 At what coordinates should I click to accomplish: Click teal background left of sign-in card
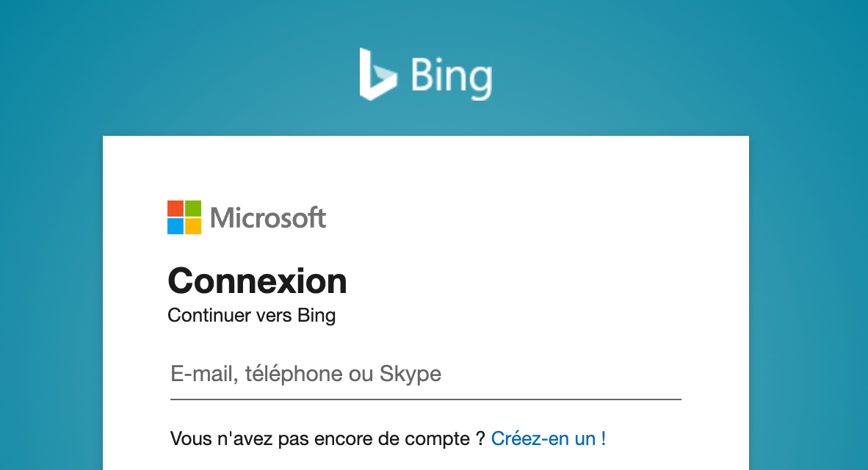[51, 294]
